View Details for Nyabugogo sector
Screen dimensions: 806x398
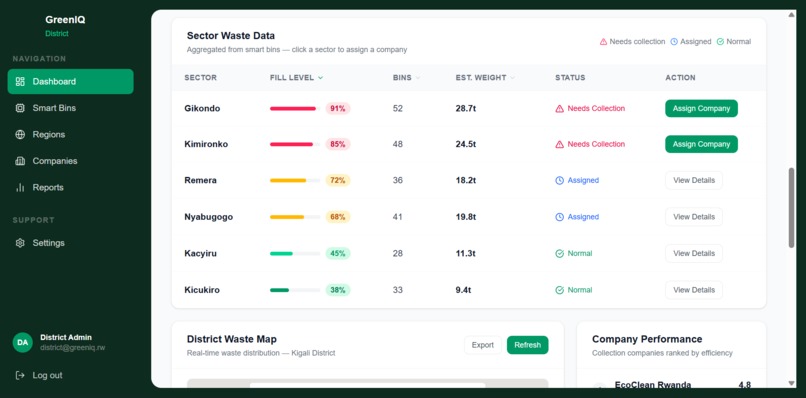(694, 217)
